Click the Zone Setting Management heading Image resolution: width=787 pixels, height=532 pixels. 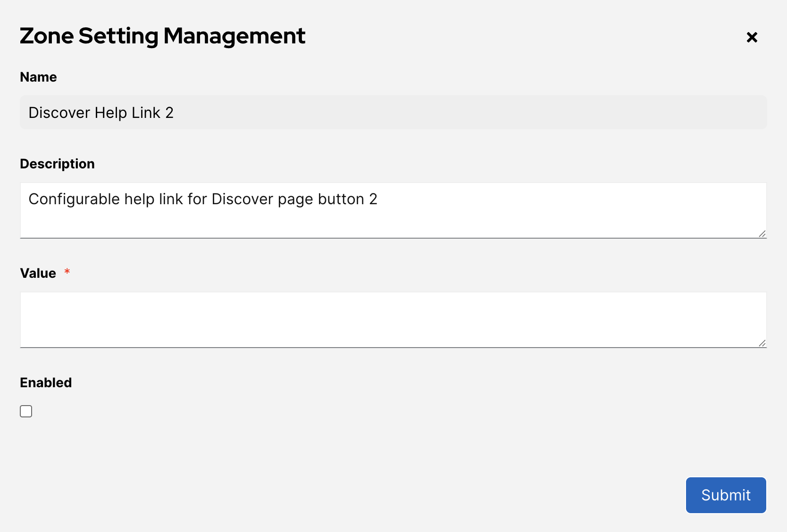click(162, 36)
